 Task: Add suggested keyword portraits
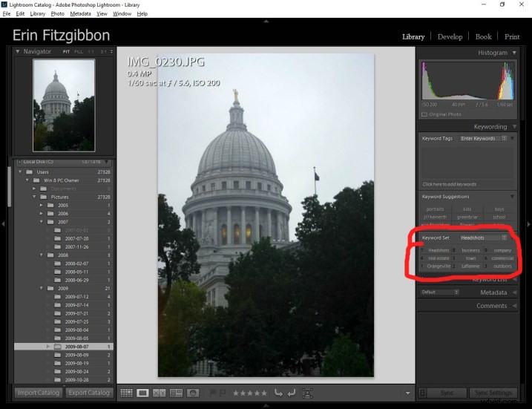pos(435,209)
